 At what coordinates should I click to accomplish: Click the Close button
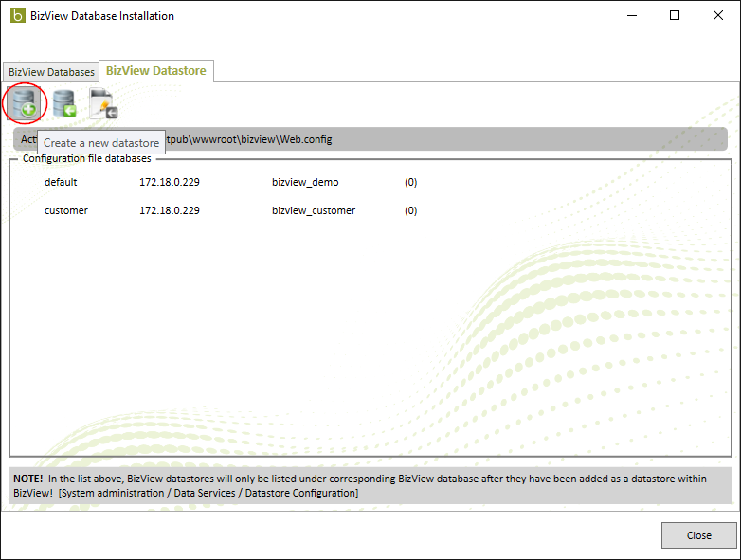[698, 535]
